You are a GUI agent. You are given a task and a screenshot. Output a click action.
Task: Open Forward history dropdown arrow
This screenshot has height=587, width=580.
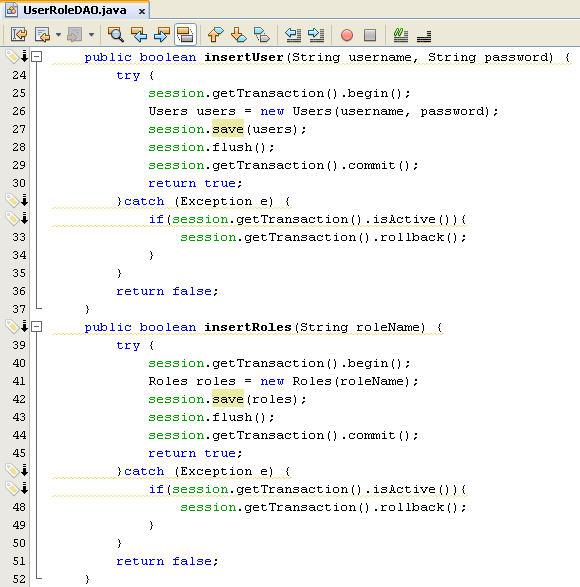tap(91, 35)
